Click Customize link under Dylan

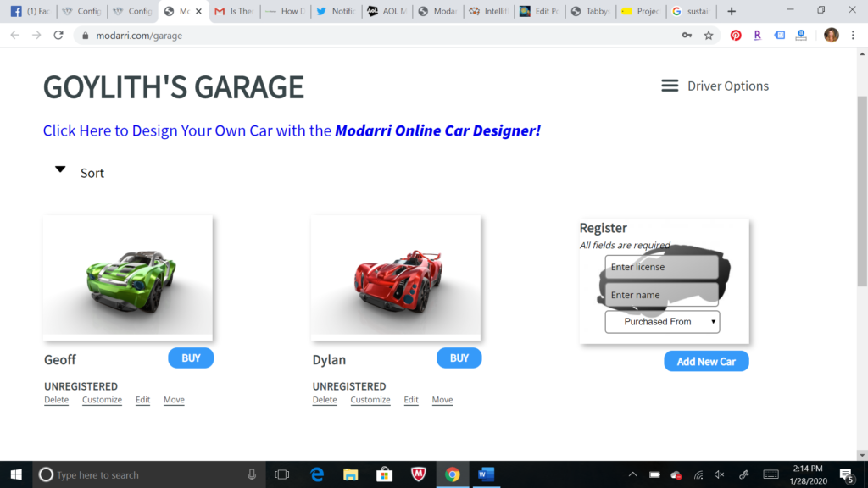click(370, 400)
